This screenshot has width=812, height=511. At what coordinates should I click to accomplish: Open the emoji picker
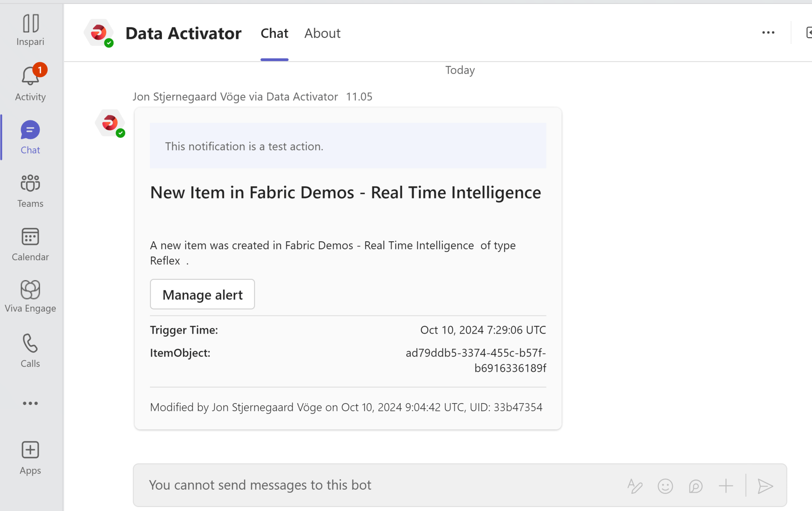point(665,485)
